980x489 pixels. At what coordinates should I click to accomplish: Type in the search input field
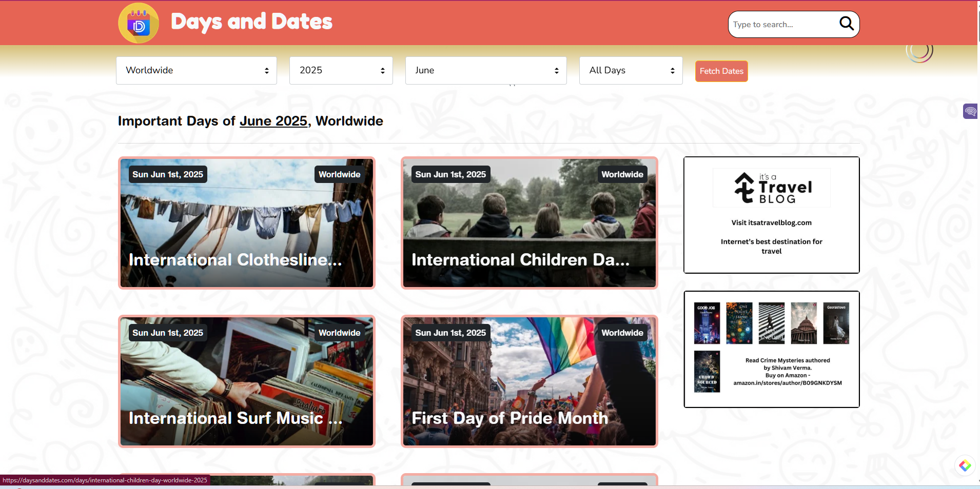782,25
